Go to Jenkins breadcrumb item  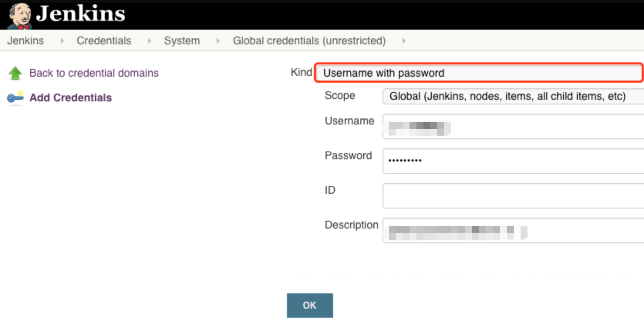[x=25, y=41]
